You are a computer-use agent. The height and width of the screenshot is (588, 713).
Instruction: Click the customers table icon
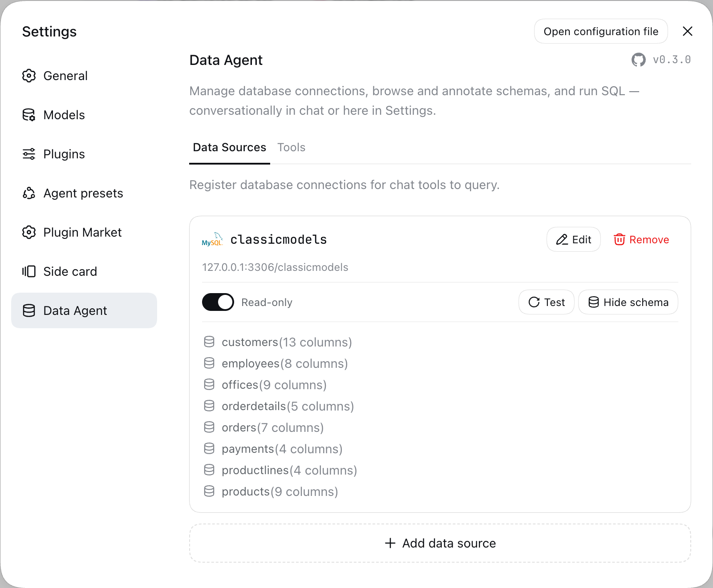[209, 342]
